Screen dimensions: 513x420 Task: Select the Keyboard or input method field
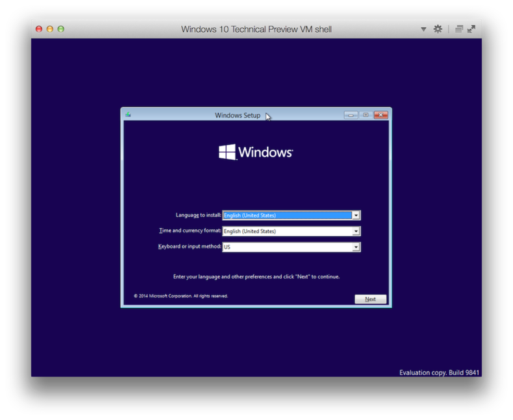(291, 247)
